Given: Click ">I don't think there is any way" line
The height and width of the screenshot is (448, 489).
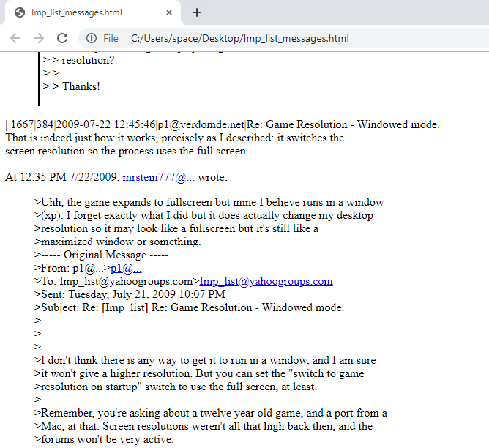Looking at the screenshot, I should click(x=205, y=360).
